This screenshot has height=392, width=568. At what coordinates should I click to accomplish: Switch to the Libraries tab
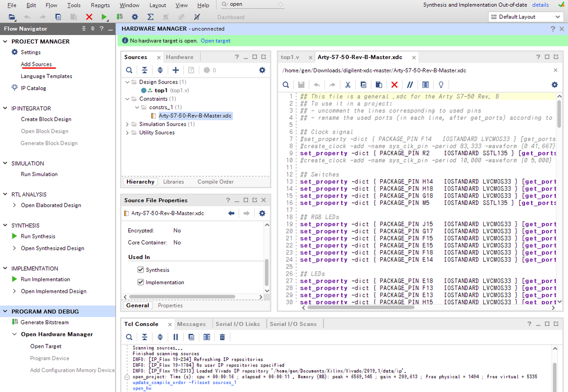(174, 182)
